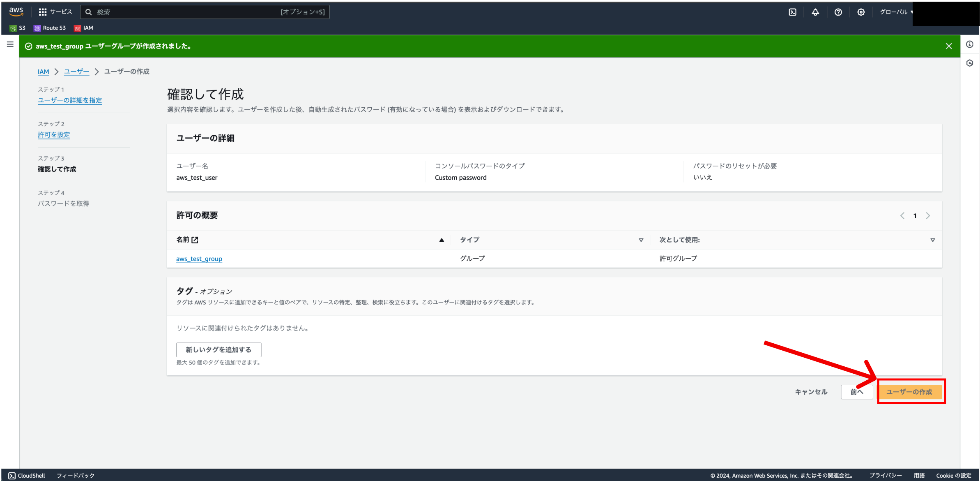Open the settings gear in top navigation
This screenshot has height=481, width=980.
(x=861, y=12)
